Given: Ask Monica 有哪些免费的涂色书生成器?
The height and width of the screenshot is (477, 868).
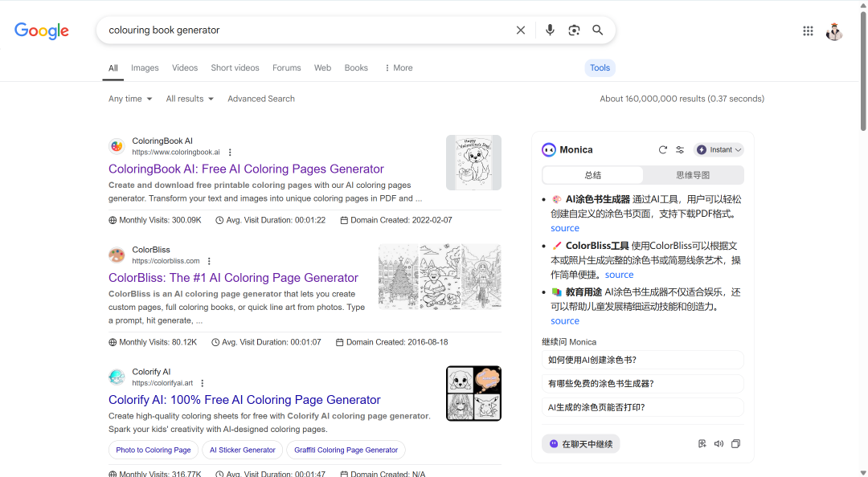Looking at the screenshot, I should coord(643,384).
